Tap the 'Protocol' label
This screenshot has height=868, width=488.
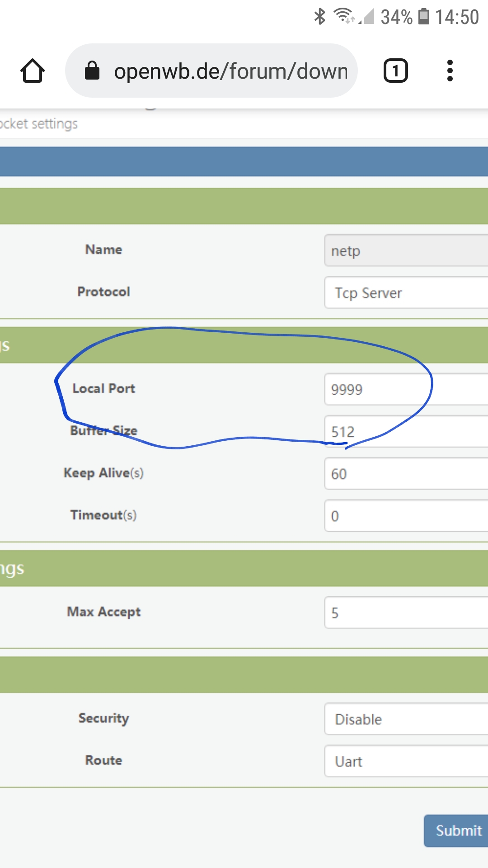(104, 292)
